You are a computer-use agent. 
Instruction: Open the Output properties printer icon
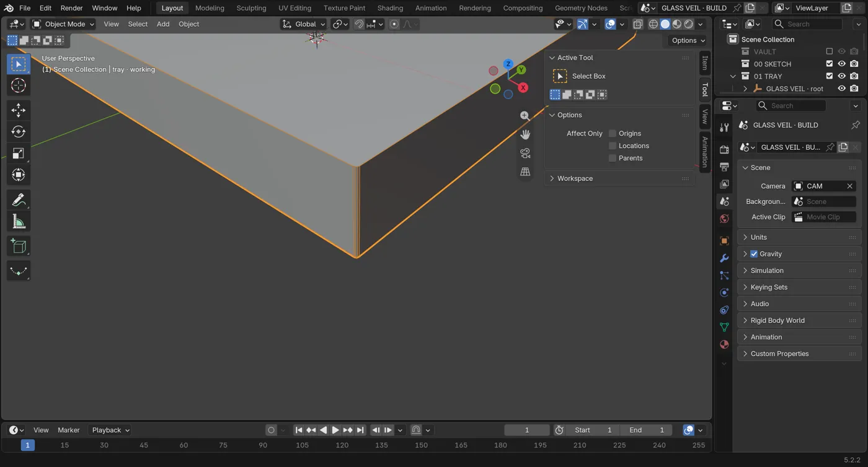click(724, 167)
